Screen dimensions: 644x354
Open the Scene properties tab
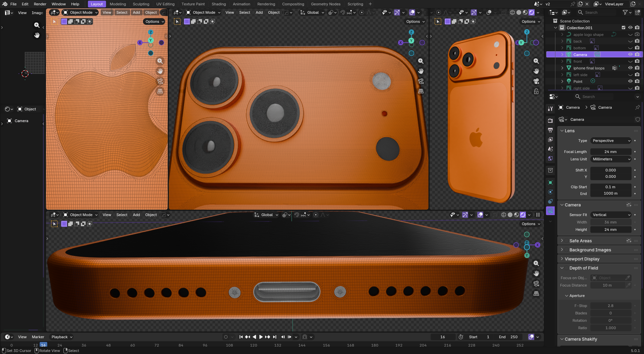(x=550, y=149)
